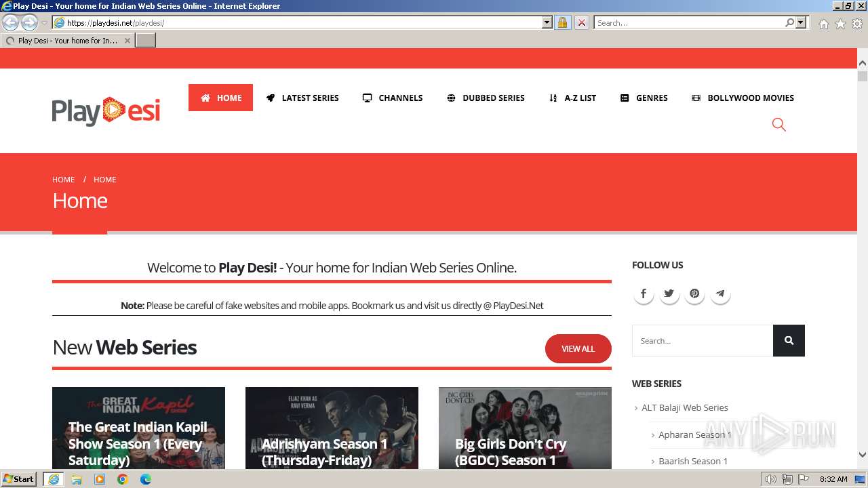868x488 pixels.
Task: Click the first HOME breadcrumb link
Action: [64, 180]
